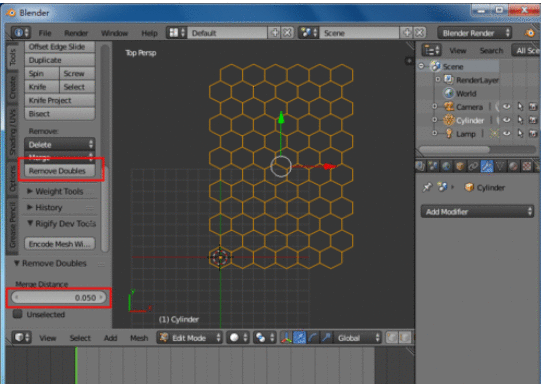Open the Edit Mode selector
The image size is (541, 384).
[x=189, y=338]
